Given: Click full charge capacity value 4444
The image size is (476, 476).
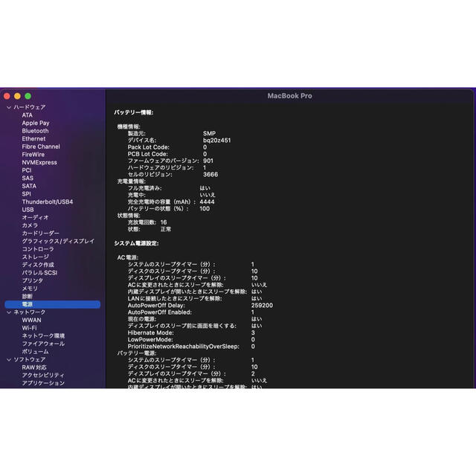Looking at the screenshot, I should pos(207,202).
